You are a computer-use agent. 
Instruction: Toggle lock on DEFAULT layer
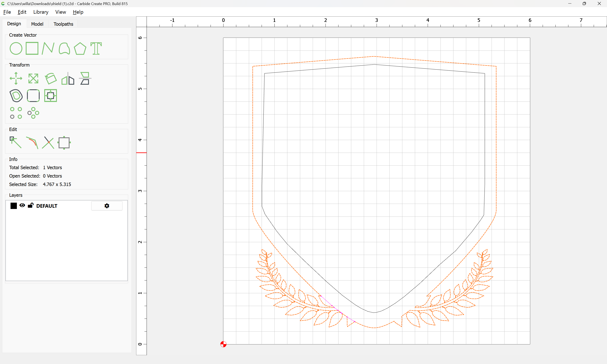tap(30, 205)
